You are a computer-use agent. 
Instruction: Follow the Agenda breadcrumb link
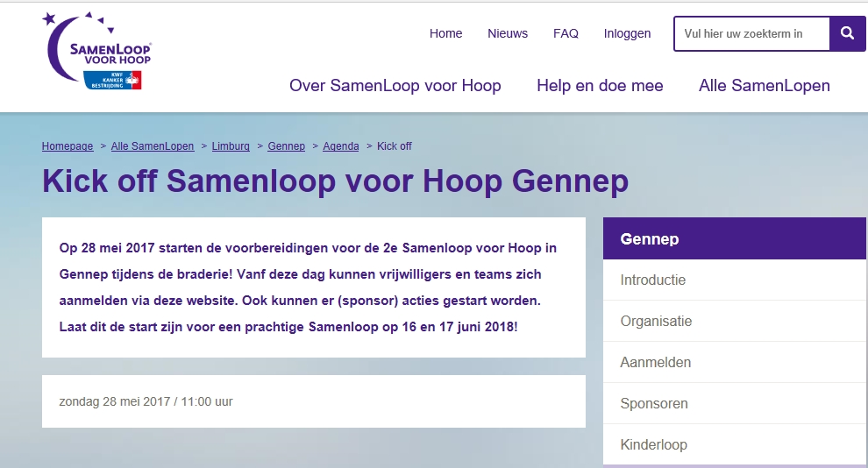click(x=340, y=146)
